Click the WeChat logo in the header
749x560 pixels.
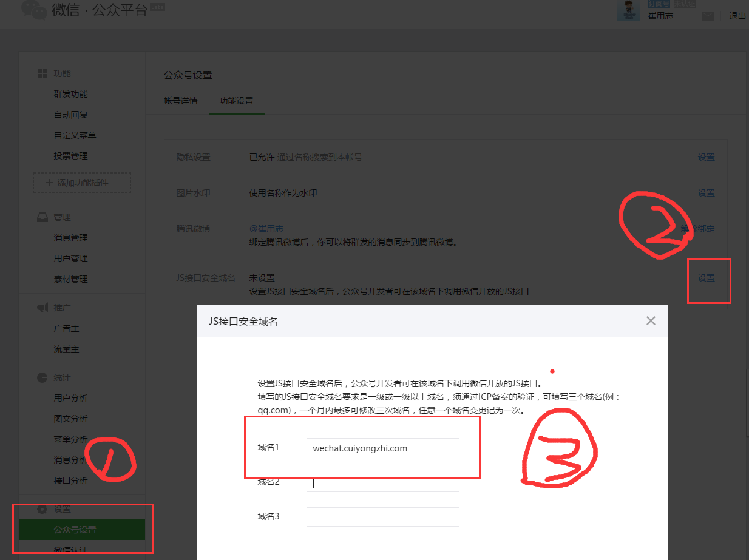(33, 11)
